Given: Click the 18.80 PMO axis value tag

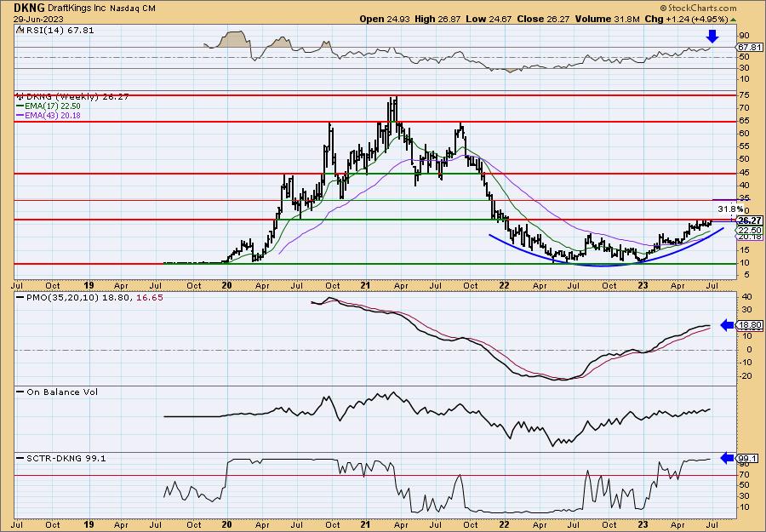Looking at the screenshot, I should [749, 325].
